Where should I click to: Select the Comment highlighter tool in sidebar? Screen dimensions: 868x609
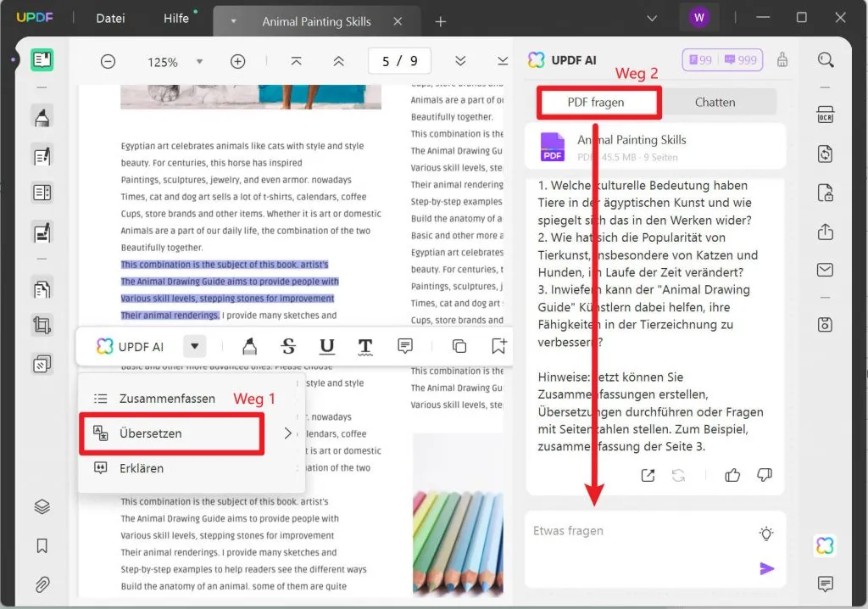[42, 117]
